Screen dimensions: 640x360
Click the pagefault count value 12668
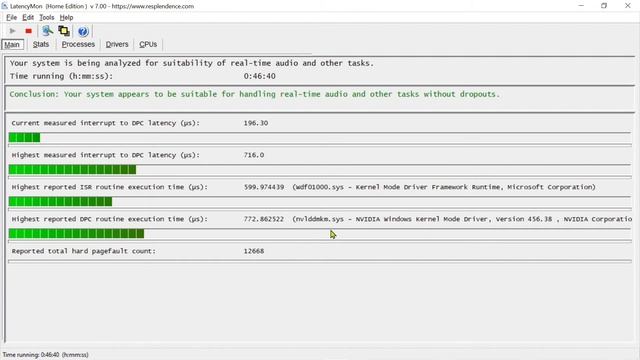(x=254, y=251)
